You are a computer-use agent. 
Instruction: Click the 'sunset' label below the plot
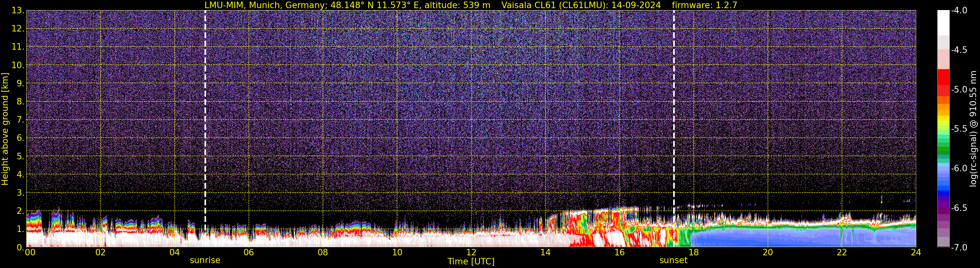[673, 261]
